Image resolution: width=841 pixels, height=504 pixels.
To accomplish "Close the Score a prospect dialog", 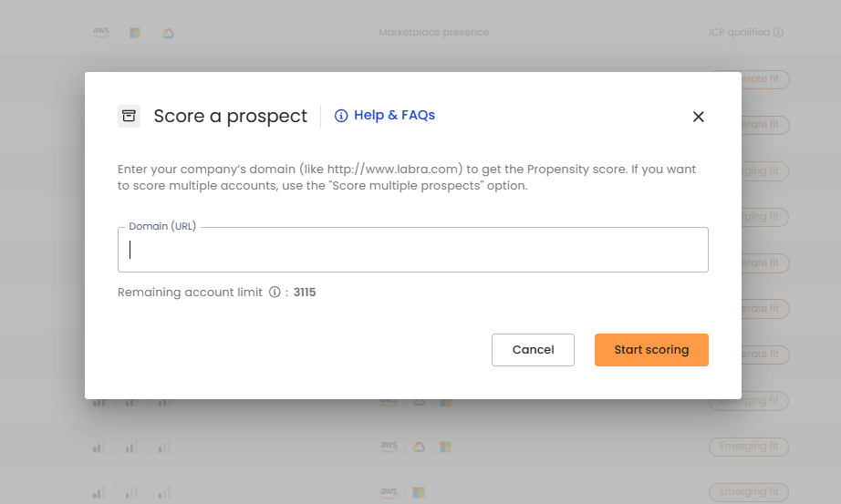I will coord(698,117).
